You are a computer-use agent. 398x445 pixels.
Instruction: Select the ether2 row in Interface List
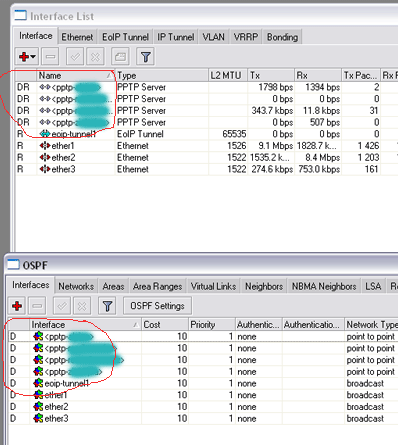[x=206, y=157]
